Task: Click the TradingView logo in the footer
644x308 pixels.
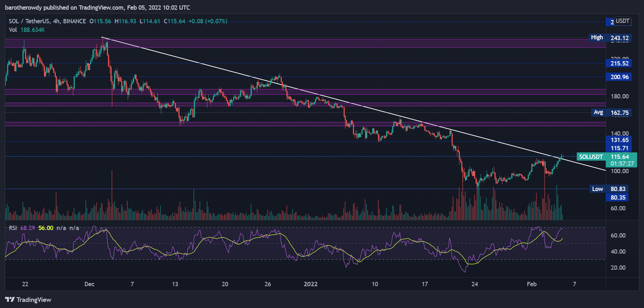Action: tap(27, 299)
